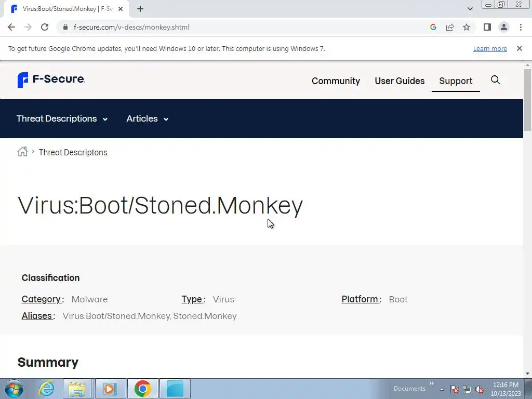Open the Community menu item
The height and width of the screenshot is (399, 532).
(x=336, y=81)
